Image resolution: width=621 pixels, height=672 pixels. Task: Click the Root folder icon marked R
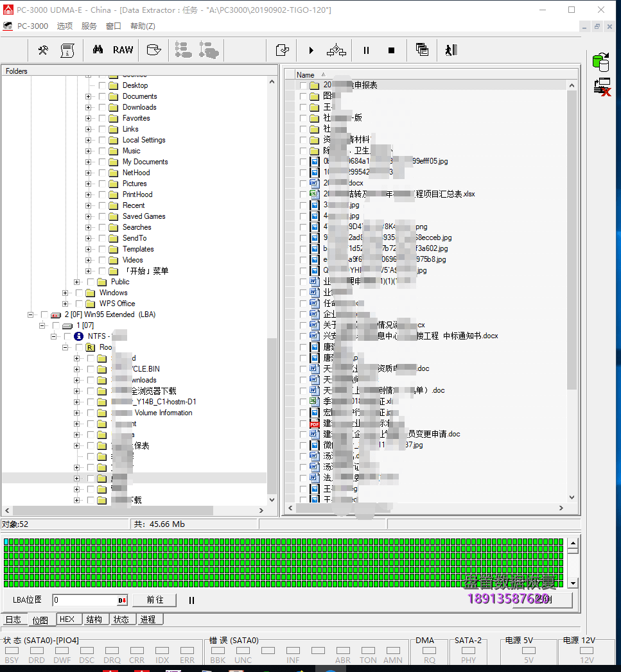(x=91, y=348)
